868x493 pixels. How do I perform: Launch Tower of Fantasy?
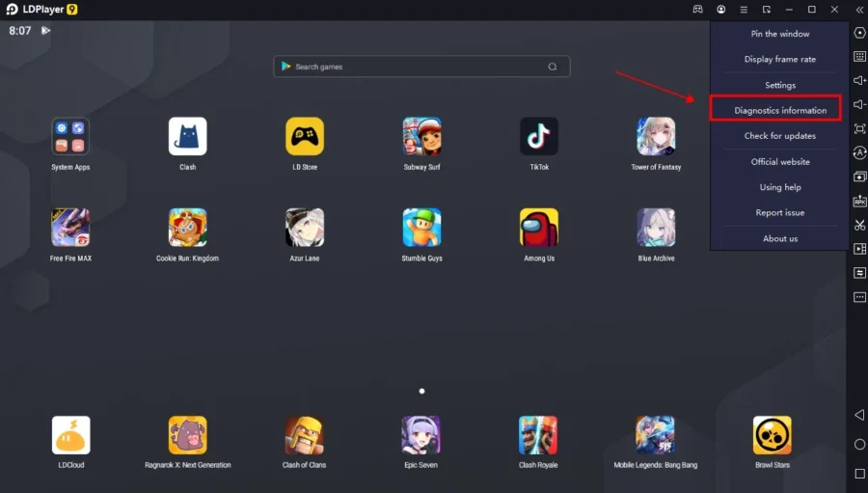click(656, 136)
